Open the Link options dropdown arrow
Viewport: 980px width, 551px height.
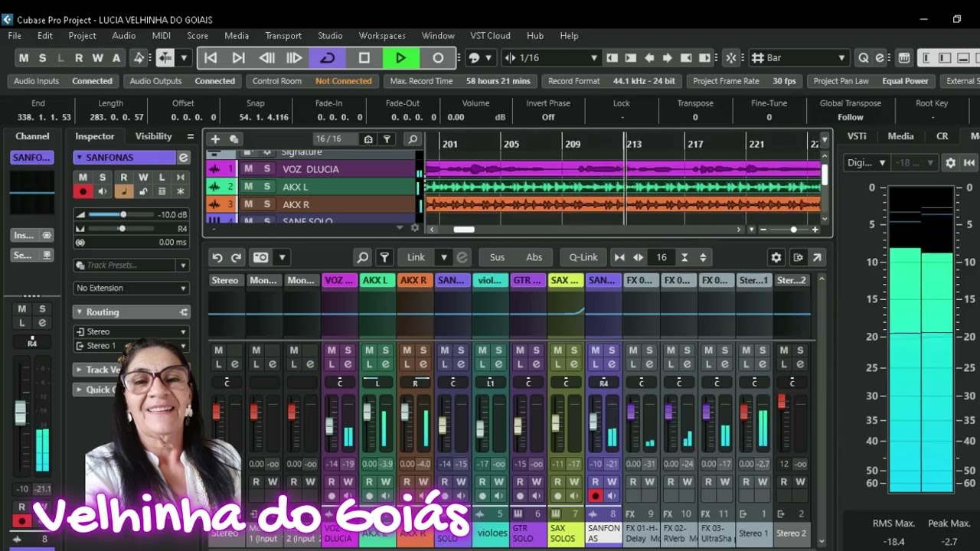[443, 258]
